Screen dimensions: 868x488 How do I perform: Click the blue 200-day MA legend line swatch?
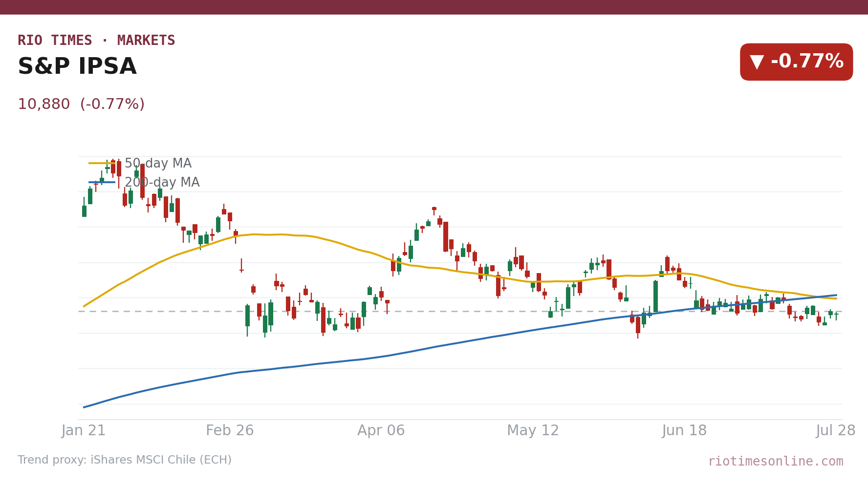102,182
